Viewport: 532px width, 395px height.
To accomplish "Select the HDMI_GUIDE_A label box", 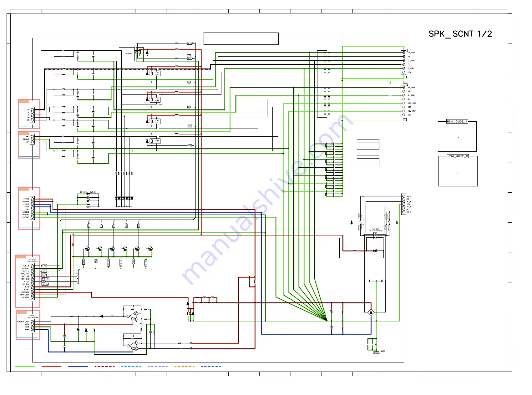I will pyautogui.click(x=457, y=121).
